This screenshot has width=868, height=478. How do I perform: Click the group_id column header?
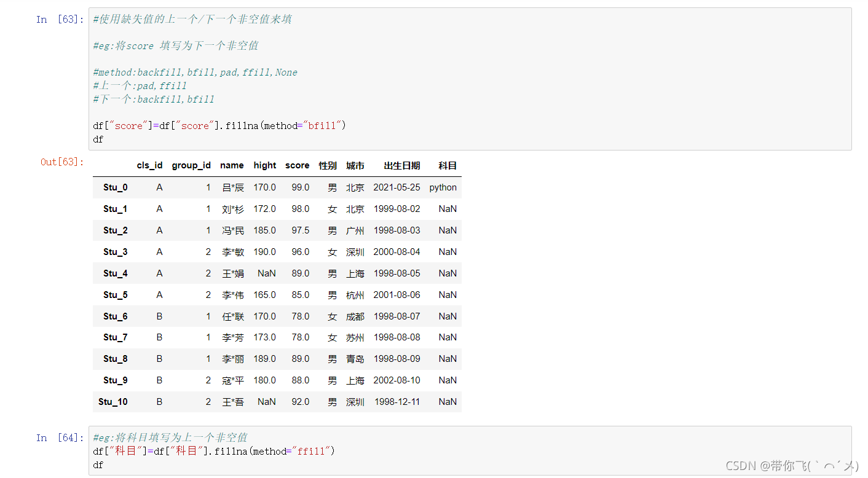pos(191,165)
